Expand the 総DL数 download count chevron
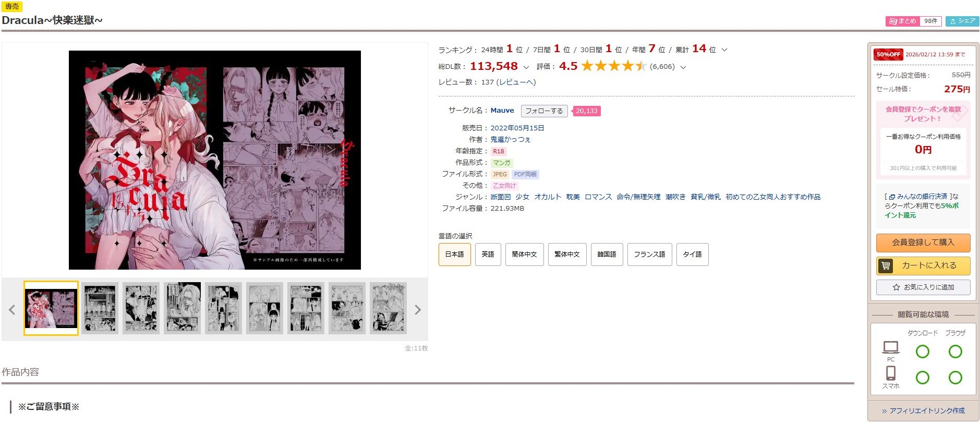Image resolution: width=980 pixels, height=424 pixels. [526, 67]
